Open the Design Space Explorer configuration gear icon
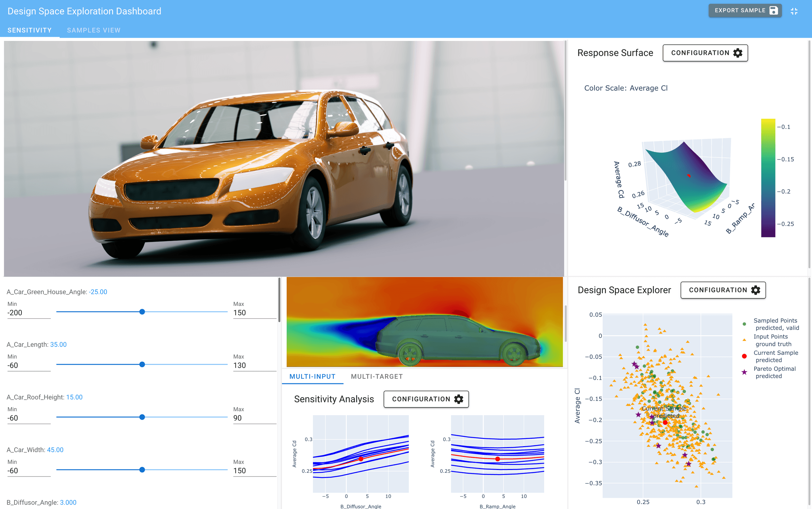Screen dimensions: 812x509 [x=755, y=290]
